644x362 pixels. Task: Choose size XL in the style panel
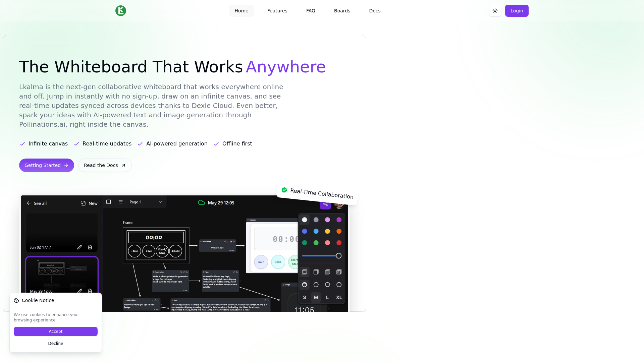pyautogui.click(x=339, y=297)
